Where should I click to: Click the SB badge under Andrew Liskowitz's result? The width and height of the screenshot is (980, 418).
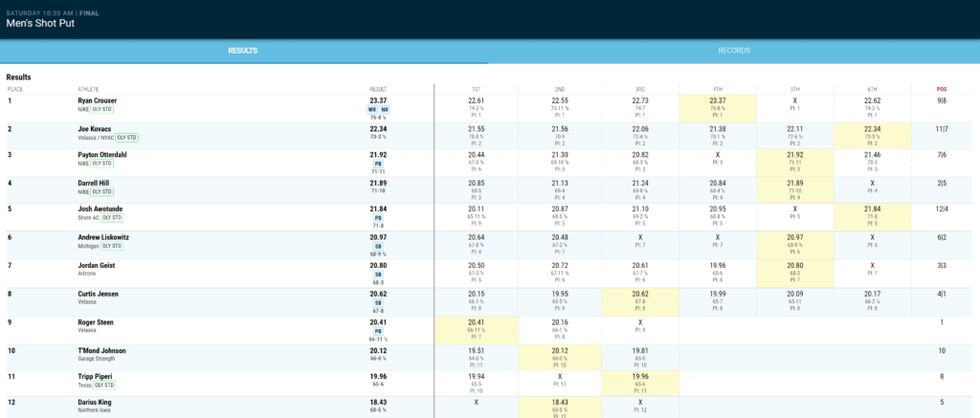[x=378, y=247]
